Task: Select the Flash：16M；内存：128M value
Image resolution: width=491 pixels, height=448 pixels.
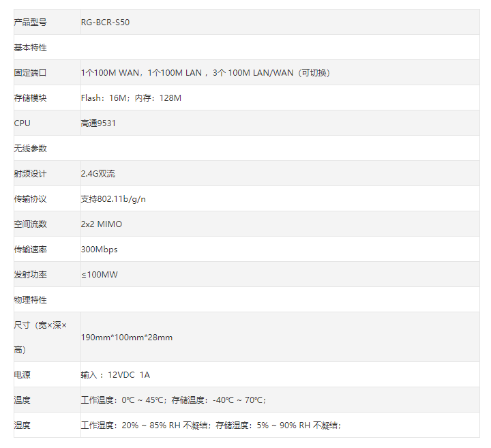Action: [x=131, y=98]
